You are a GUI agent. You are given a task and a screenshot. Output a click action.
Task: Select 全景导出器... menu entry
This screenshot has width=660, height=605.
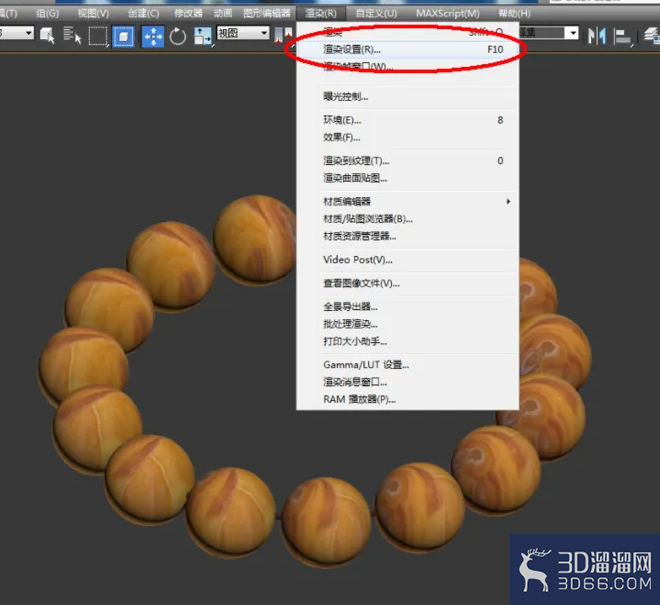407,306
